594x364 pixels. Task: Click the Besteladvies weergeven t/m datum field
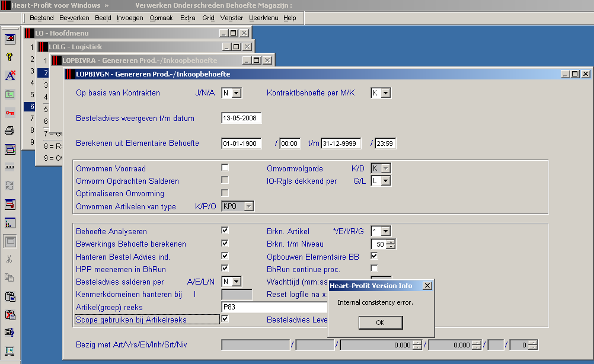point(241,118)
